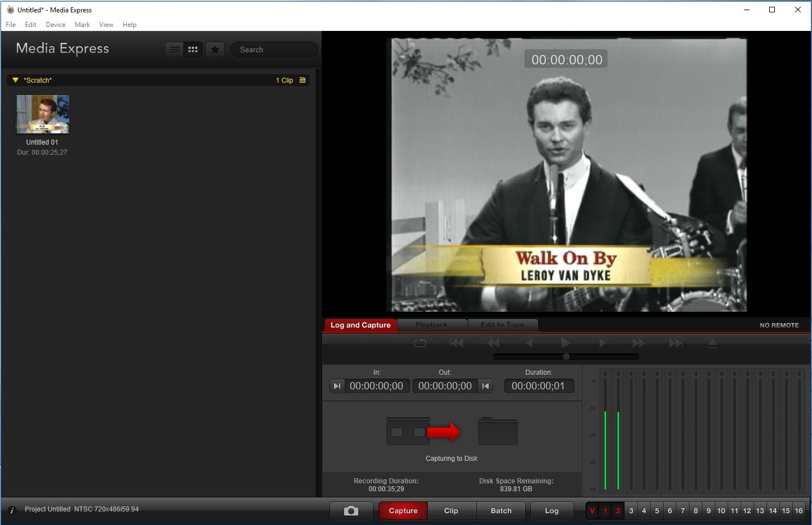Enable audio channel 14
Image resolution: width=812 pixels, height=525 pixels.
(773, 511)
